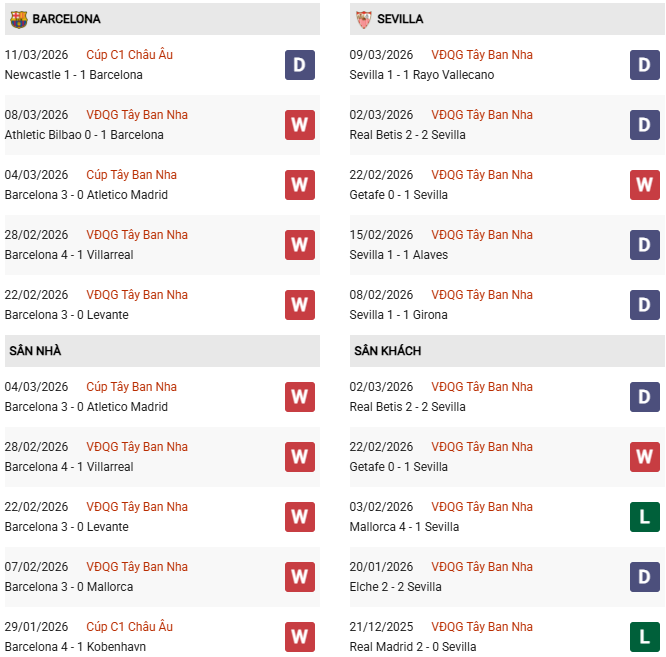Screen dimensions: 666x657
Task: Click D badge beside Sevilla 1-1 Rayo Vallecano
Action: (x=645, y=65)
